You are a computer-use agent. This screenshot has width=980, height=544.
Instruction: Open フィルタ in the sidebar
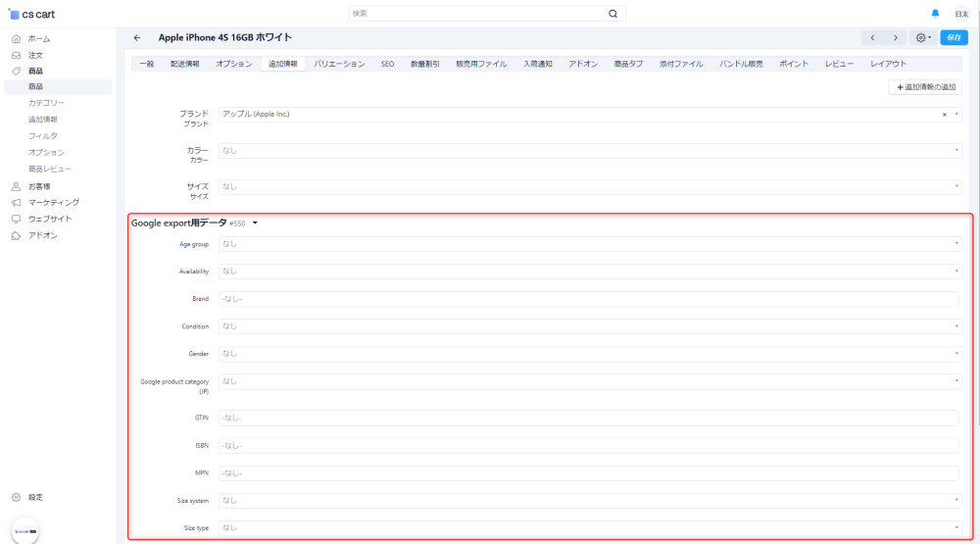pyautogui.click(x=42, y=135)
